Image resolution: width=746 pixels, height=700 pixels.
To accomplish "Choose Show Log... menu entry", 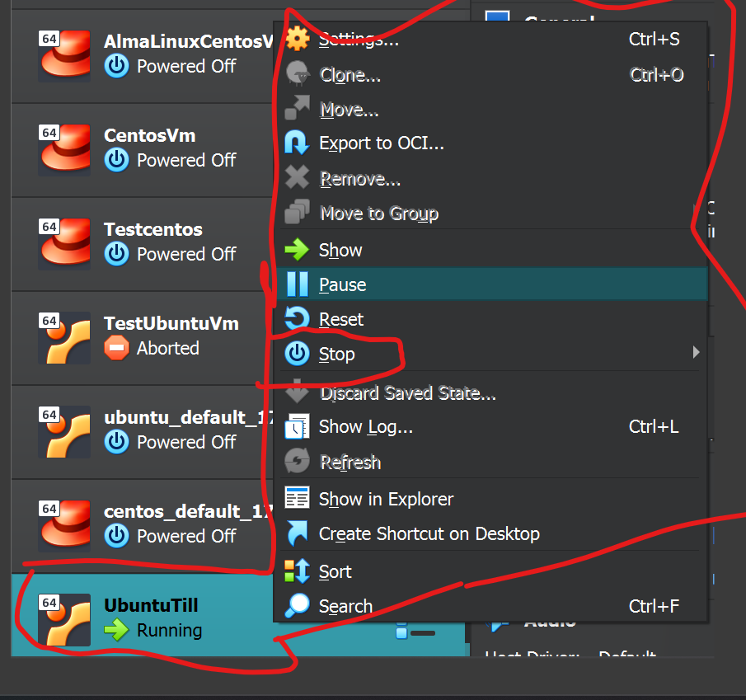I will [491, 426].
